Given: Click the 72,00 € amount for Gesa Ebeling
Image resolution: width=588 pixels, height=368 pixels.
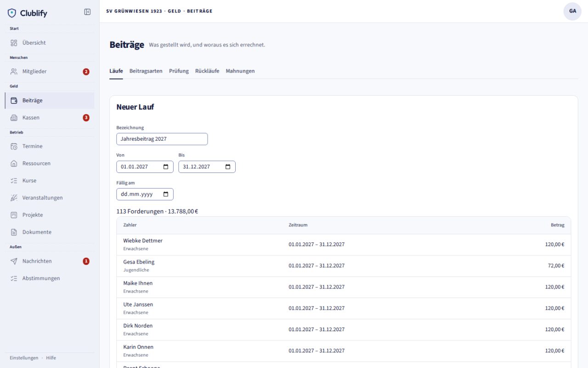Looking at the screenshot, I should [556, 266].
